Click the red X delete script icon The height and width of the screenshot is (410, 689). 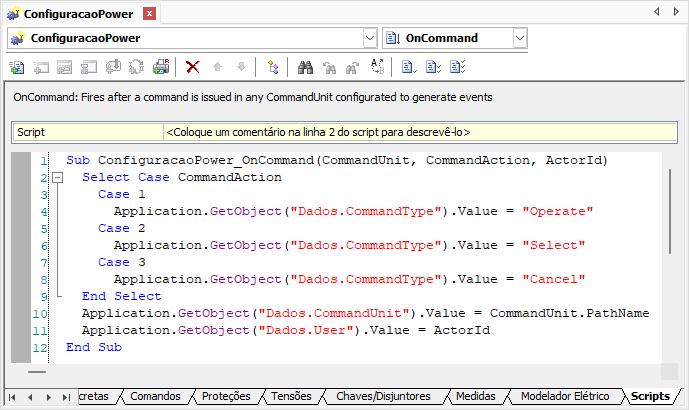tap(192, 67)
